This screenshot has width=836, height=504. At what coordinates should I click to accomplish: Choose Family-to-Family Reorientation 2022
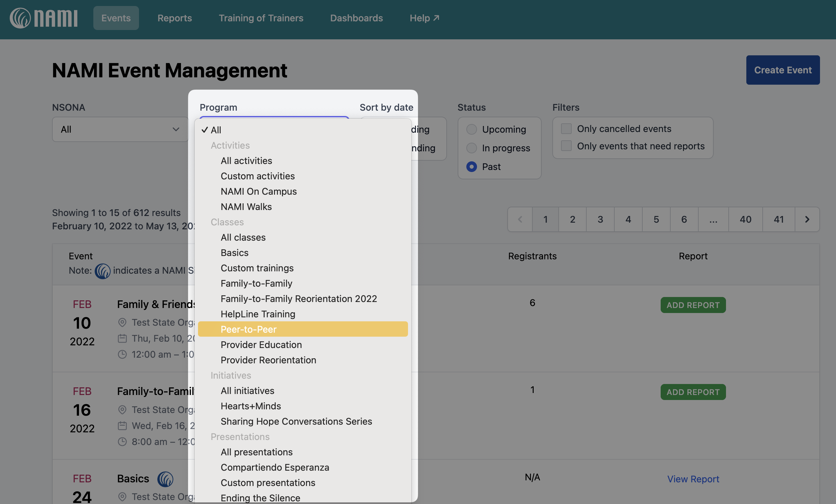[x=303, y=299]
